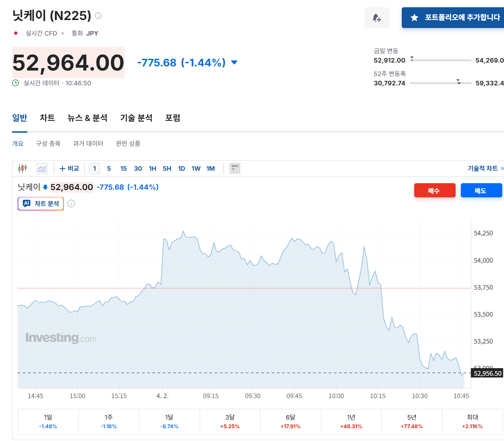Click the red 매수 buy button
Viewport: 504px width, 441px height.
coord(435,190)
